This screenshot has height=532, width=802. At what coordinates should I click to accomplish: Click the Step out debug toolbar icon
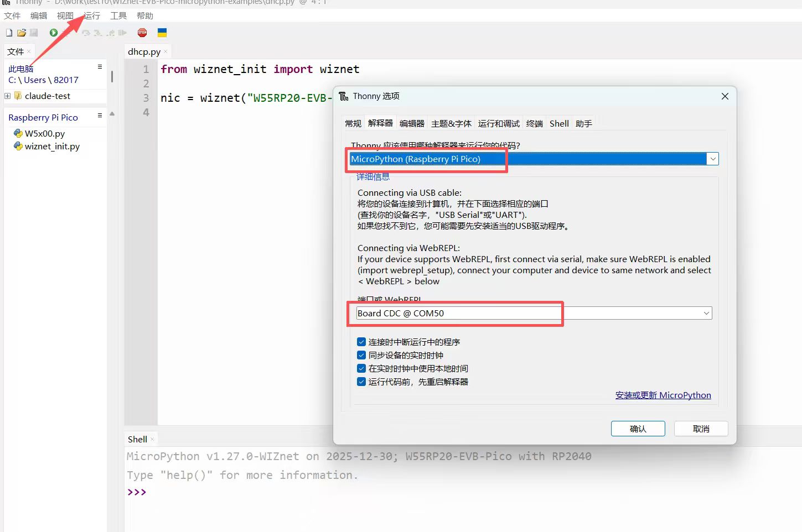point(110,33)
